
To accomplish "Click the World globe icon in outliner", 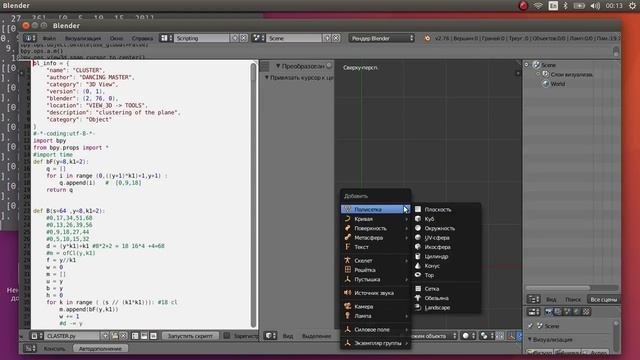I will 546,84.
